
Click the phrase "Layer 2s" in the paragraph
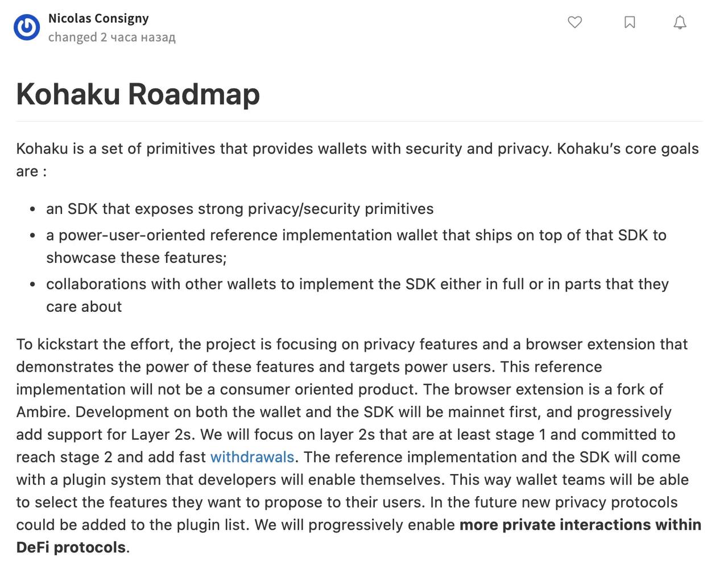(163, 435)
